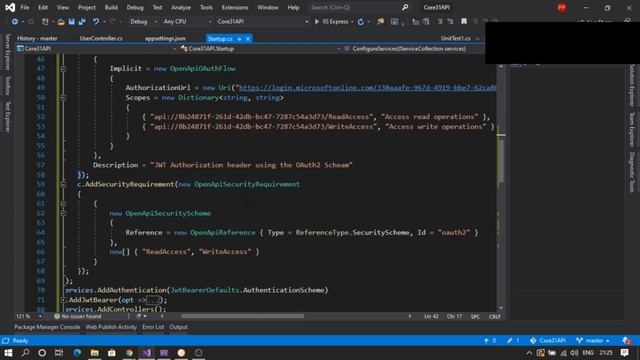Open the Toolbox side tab
Image resolution: width=640 pixels, height=360 pixels.
(x=7, y=85)
